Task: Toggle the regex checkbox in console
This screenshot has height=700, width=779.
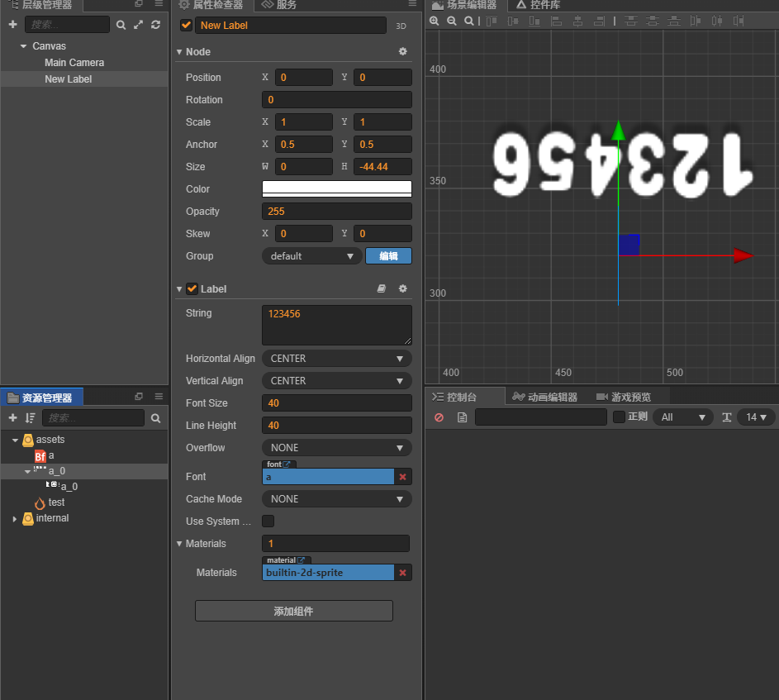Action: tap(619, 417)
